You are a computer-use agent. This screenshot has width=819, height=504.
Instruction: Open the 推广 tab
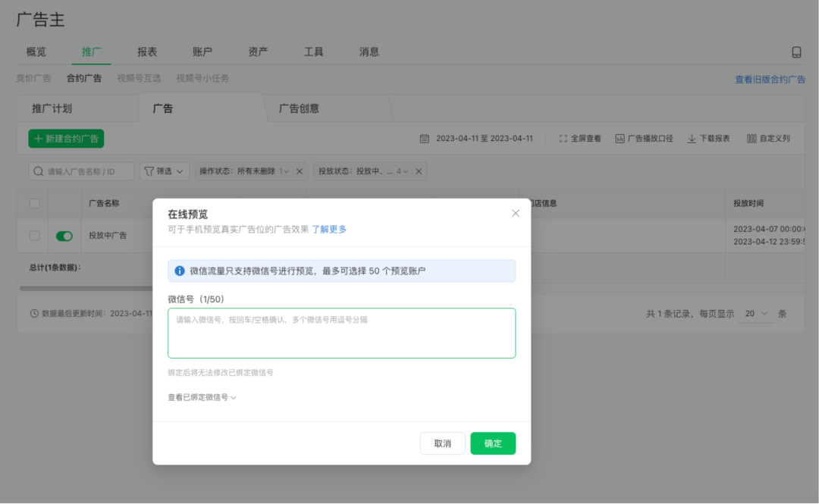pyautogui.click(x=92, y=52)
